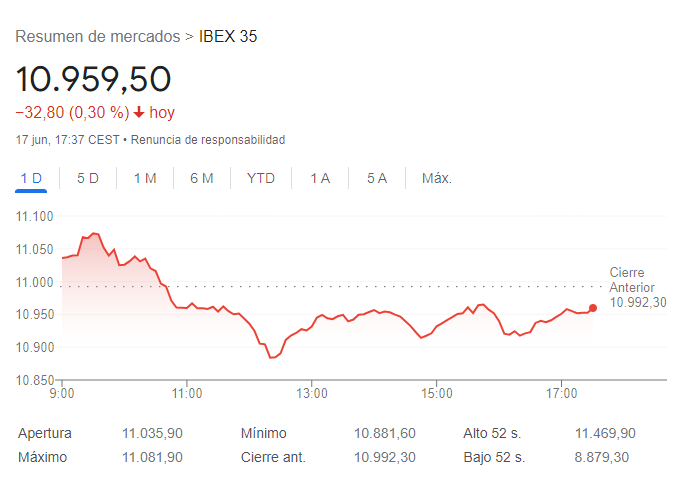The height and width of the screenshot is (478, 695).
Task: View the 5 A chart tab
Action: click(377, 178)
